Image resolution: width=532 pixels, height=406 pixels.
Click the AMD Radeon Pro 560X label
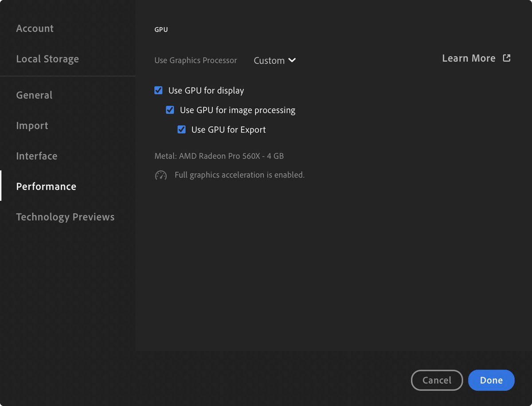[x=219, y=156]
